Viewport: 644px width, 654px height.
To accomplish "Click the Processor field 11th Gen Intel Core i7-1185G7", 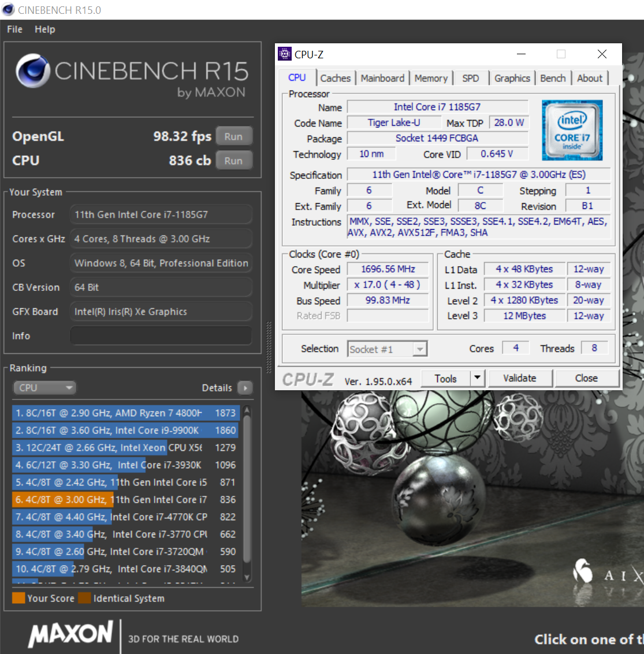I will [161, 214].
